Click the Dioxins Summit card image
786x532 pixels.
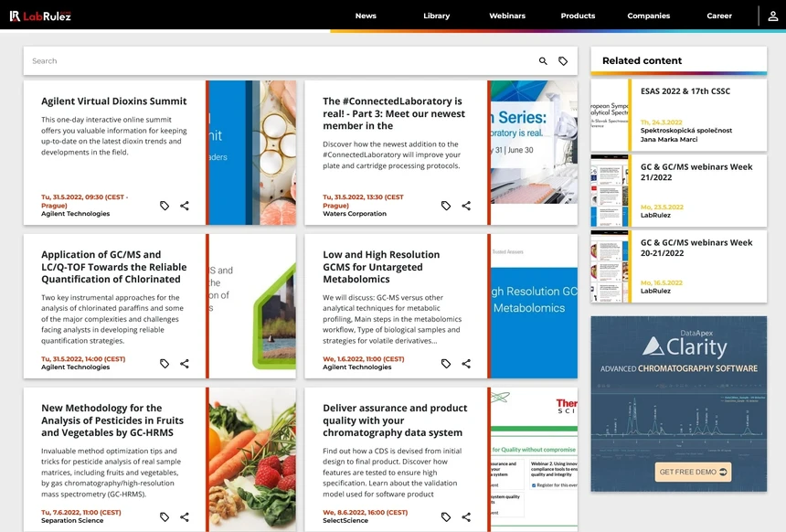252,153
